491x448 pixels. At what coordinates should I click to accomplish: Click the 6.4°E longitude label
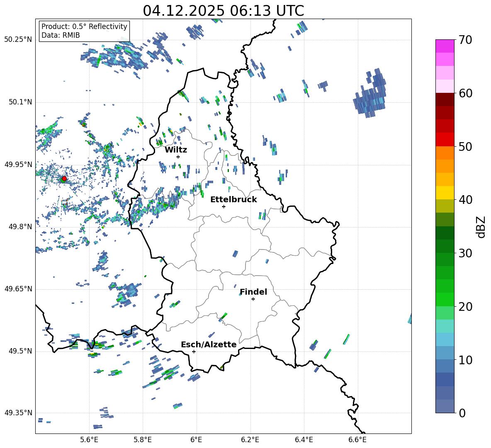[x=304, y=440]
